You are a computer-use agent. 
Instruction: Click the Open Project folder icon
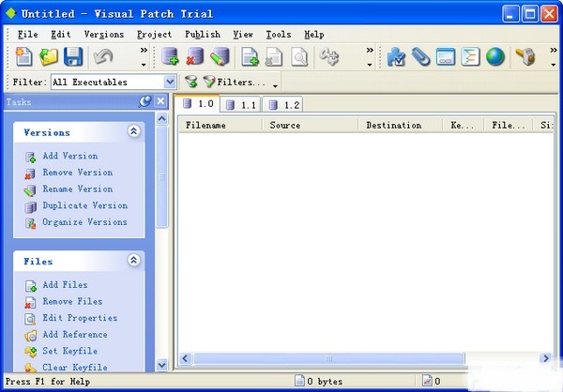[49, 58]
